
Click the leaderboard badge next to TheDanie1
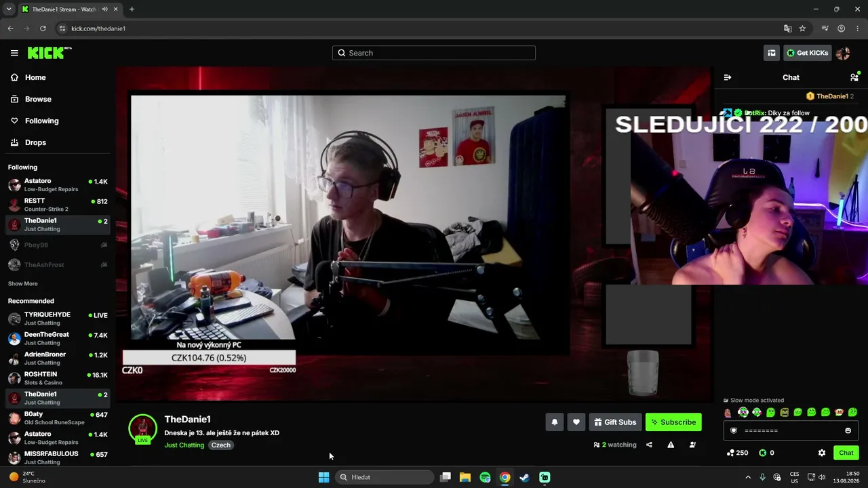point(810,96)
